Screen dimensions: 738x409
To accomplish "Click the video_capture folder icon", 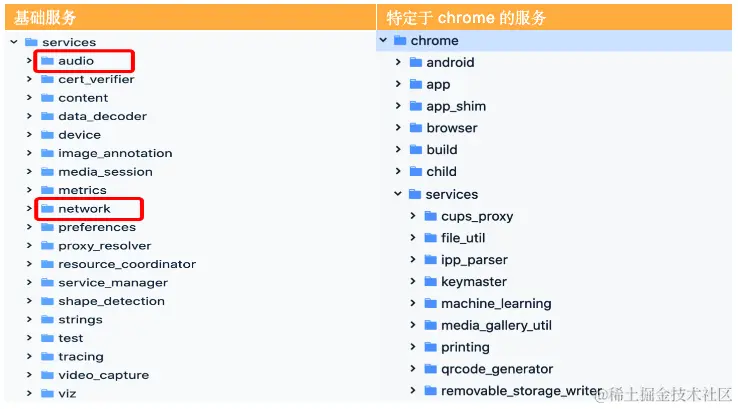I will [47, 375].
